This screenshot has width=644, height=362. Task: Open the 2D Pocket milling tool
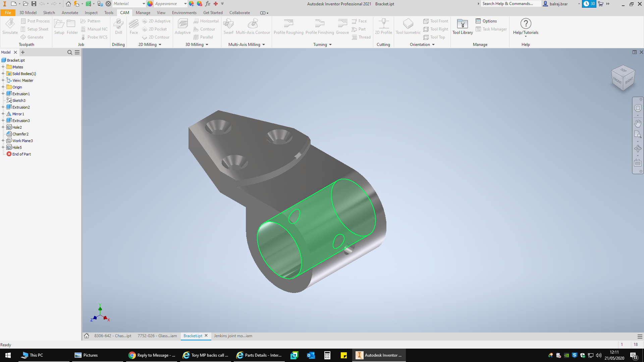click(x=155, y=29)
